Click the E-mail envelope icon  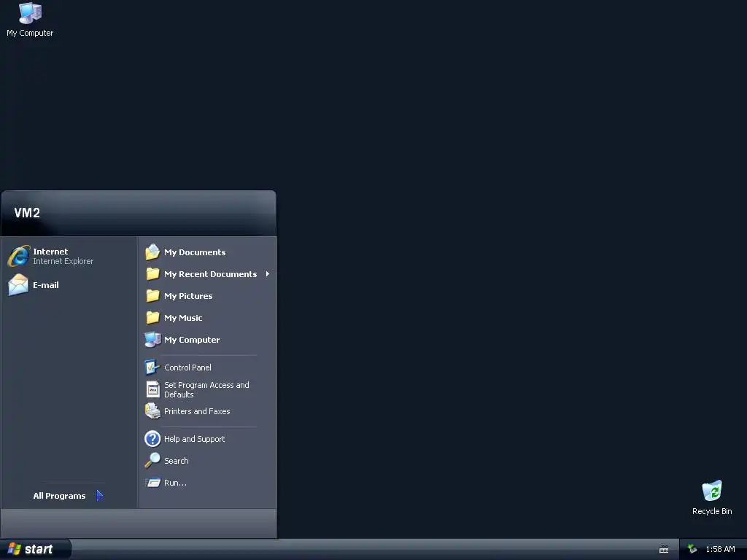[x=18, y=285]
